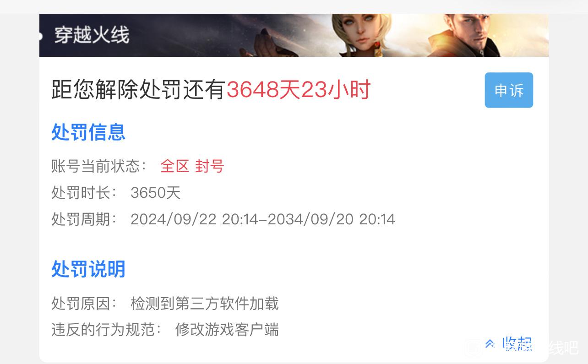Click the 3650天 penalty duration value

(x=156, y=193)
